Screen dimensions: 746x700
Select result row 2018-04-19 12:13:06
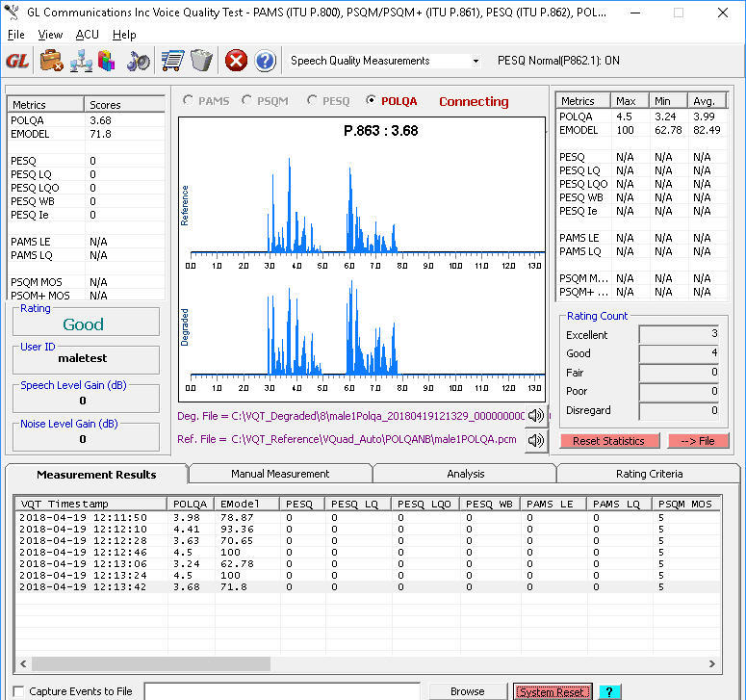click(368, 563)
